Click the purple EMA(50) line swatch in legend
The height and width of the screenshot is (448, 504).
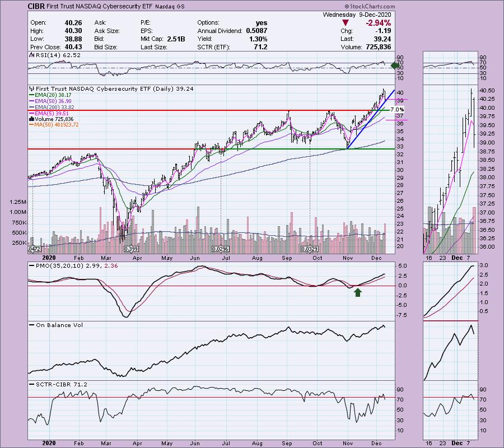pyautogui.click(x=31, y=101)
